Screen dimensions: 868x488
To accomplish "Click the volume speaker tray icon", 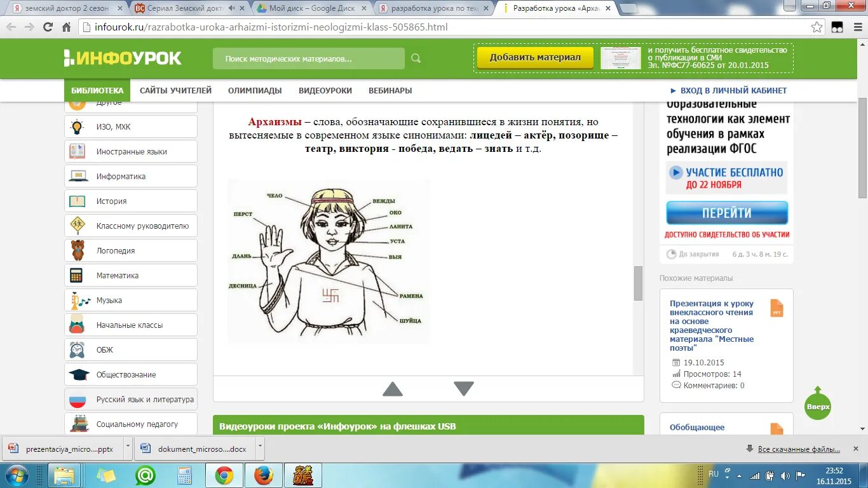I will (785, 475).
